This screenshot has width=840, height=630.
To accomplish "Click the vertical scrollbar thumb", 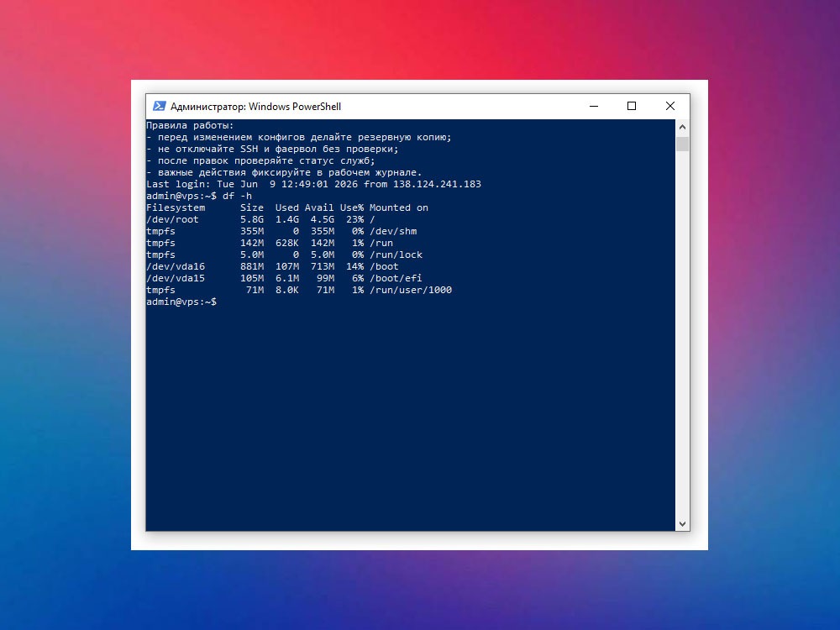I will coord(682,144).
